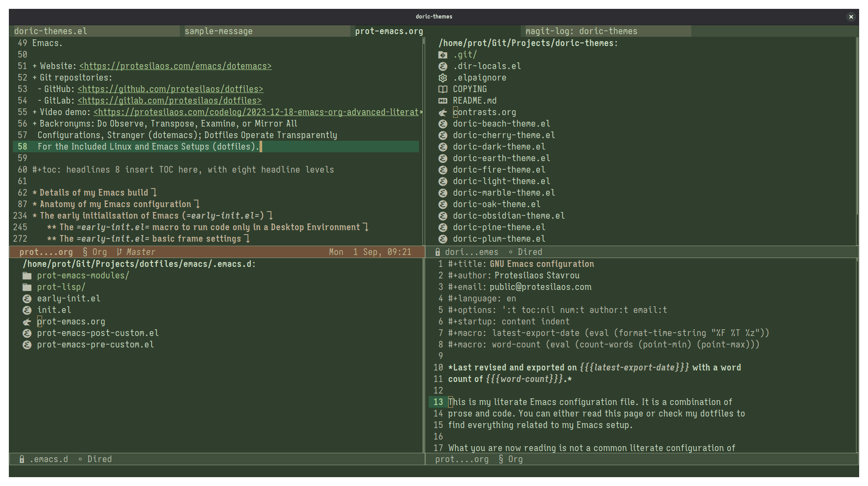Click the folder icon beside prot-emacs-modules/
The height and width of the screenshot is (486, 868).
(27, 276)
